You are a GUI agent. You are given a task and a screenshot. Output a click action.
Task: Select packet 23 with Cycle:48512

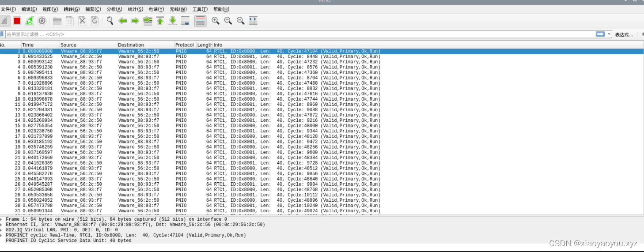point(322,168)
